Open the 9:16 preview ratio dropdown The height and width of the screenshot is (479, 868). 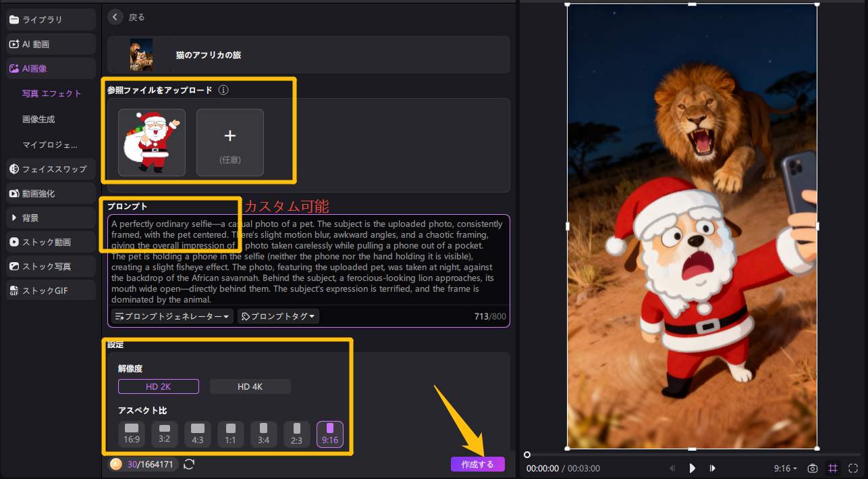(x=785, y=468)
